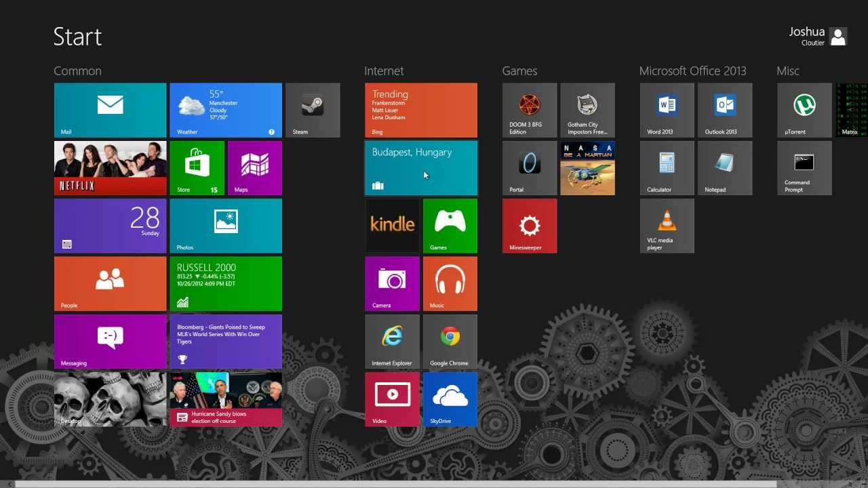Open the People tile
Image resolution: width=868 pixels, height=488 pixels.
(110, 283)
